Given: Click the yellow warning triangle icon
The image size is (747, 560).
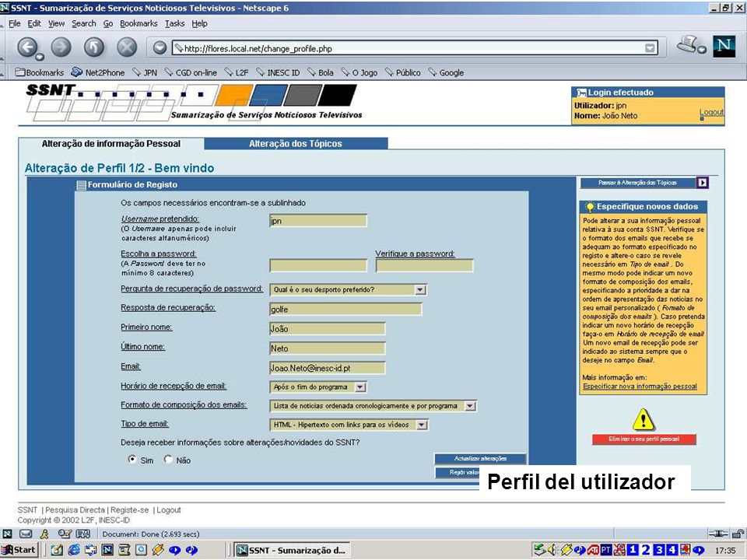Looking at the screenshot, I should pos(644,419).
